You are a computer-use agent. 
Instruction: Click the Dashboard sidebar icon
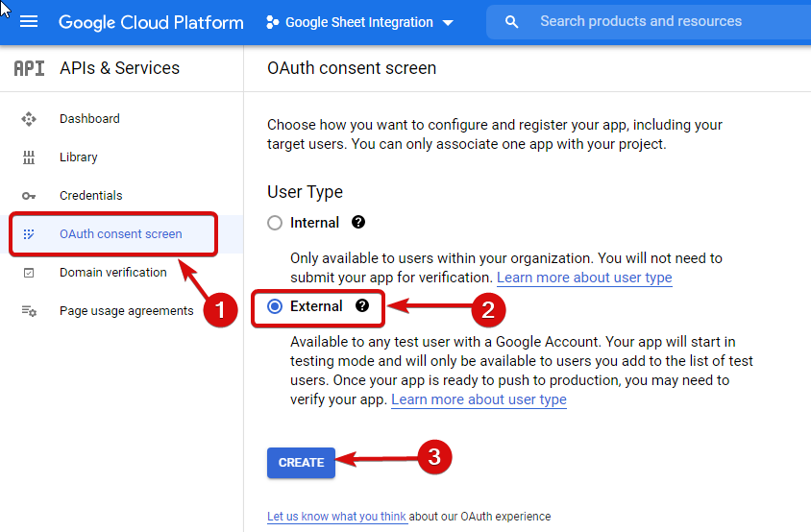click(x=29, y=119)
